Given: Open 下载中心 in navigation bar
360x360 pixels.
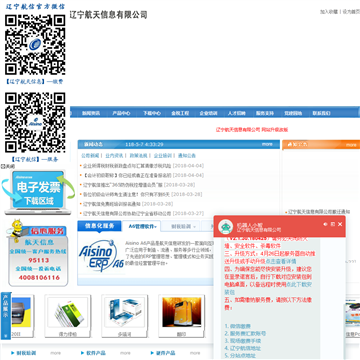Looking at the screenshot, I should (x=152, y=113).
